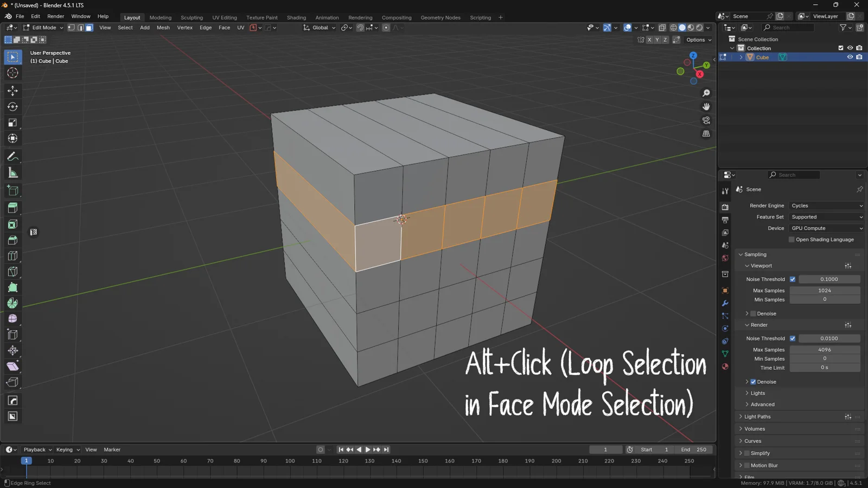Switch to orthographic/perspective grid icon
The image size is (868, 488).
(706, 134)
